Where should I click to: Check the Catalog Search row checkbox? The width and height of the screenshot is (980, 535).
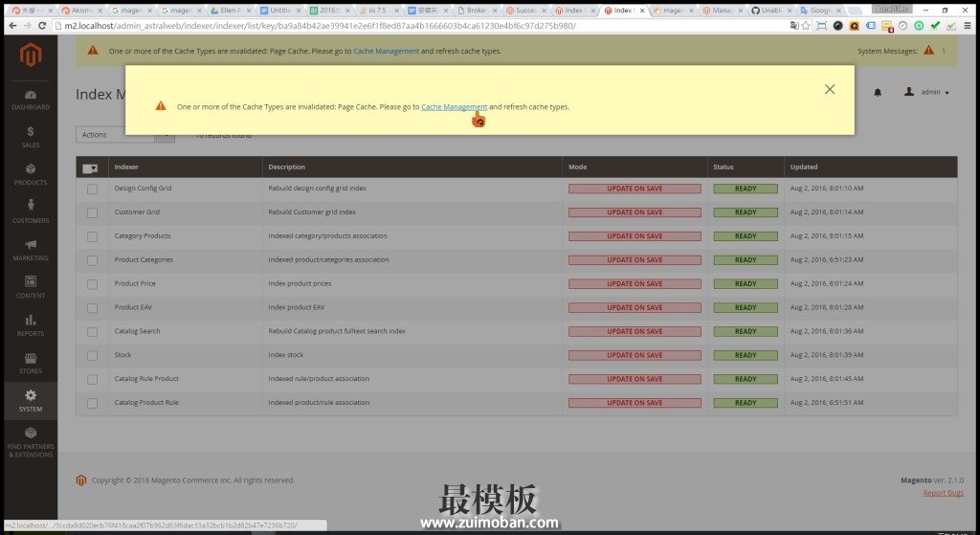[x=92, y=331]
